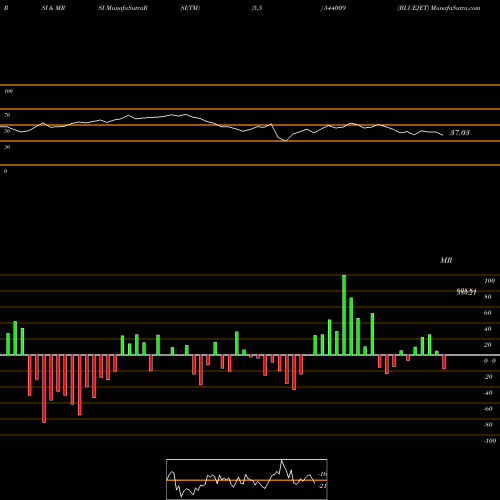Click the MR axis label -100
The image size is (500, 500).
coord(489,441)
